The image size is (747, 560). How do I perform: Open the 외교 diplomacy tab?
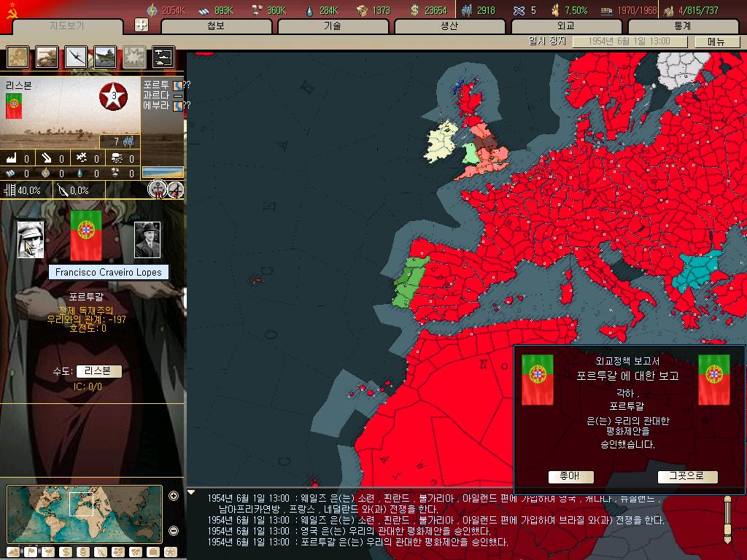(x=566, y=26)
